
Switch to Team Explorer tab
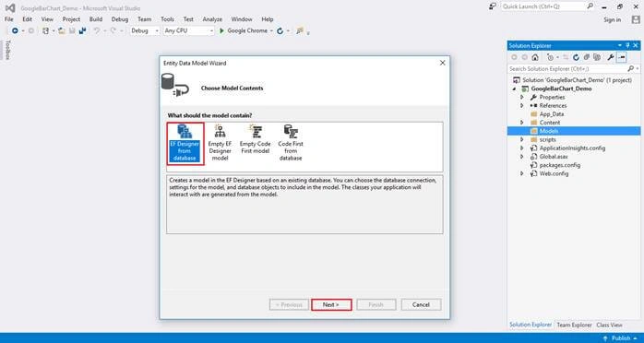574,325
